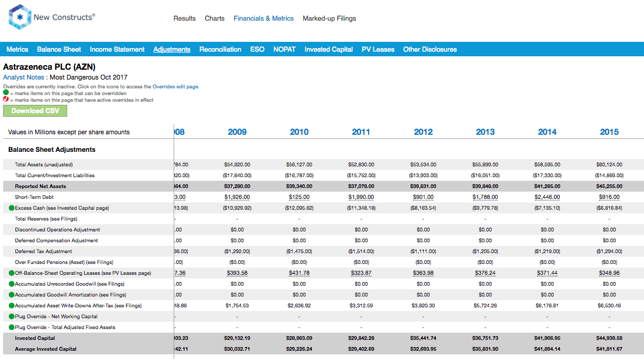Image resolution: width=644 pixels, height=359 pixels.
Task: Click 2010 operating leases value $431.78
Action: point(299,273)
